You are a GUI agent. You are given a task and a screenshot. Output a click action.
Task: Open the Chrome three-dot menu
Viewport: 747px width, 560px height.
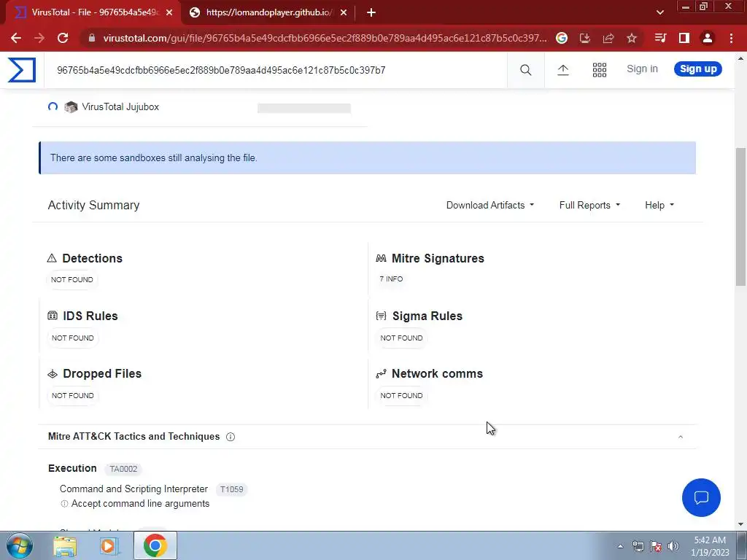click(x=731, y=38)
